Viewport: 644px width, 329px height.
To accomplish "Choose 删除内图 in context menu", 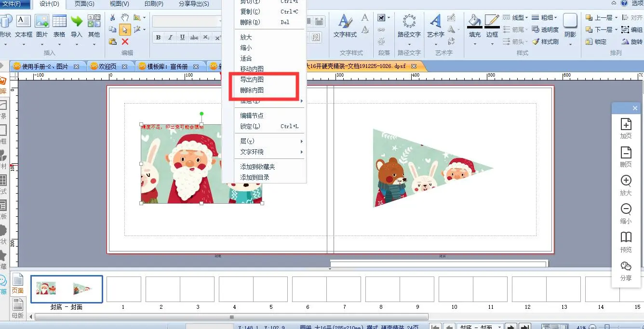I will [252, 90].
